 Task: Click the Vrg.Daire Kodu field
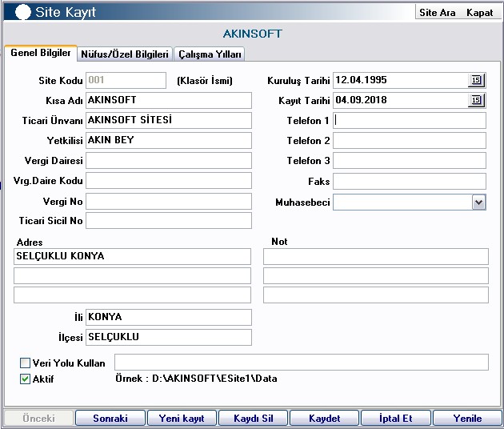point(169,181)
